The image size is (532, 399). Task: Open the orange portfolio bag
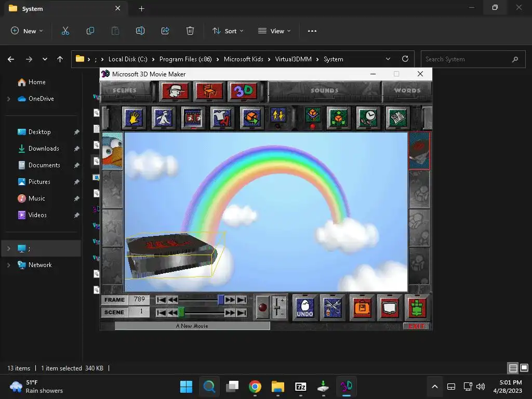pyautogui.click(x=362, y=308)
